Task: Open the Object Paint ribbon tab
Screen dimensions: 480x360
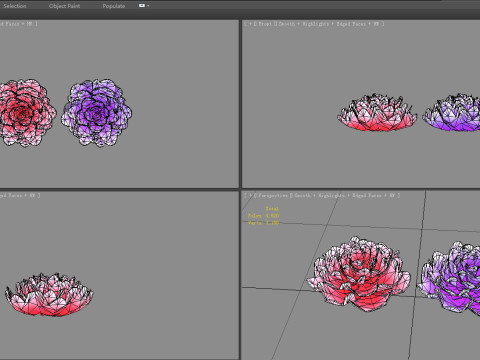Action: tap(64, 6)
